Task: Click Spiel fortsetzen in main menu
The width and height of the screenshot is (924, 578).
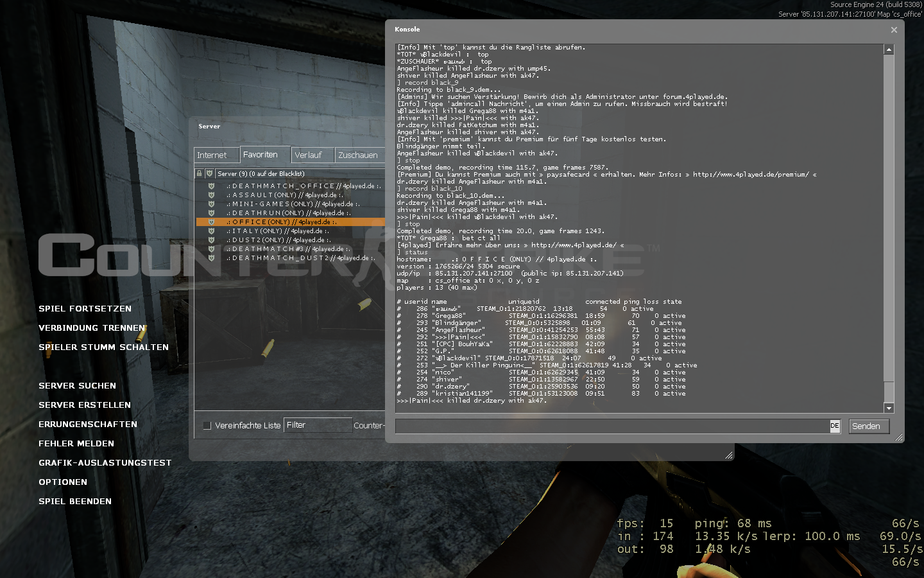Action: coord(85,309)
